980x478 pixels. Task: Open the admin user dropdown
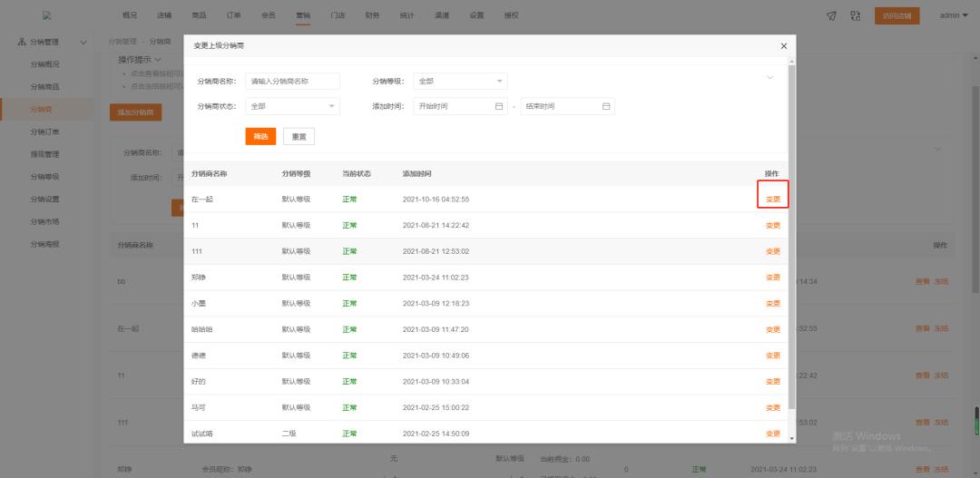[953, 15]
